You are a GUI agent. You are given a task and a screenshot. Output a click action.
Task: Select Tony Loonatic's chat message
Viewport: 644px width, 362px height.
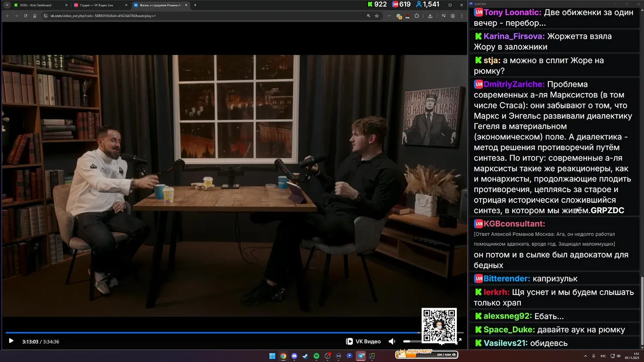point(553,18)
